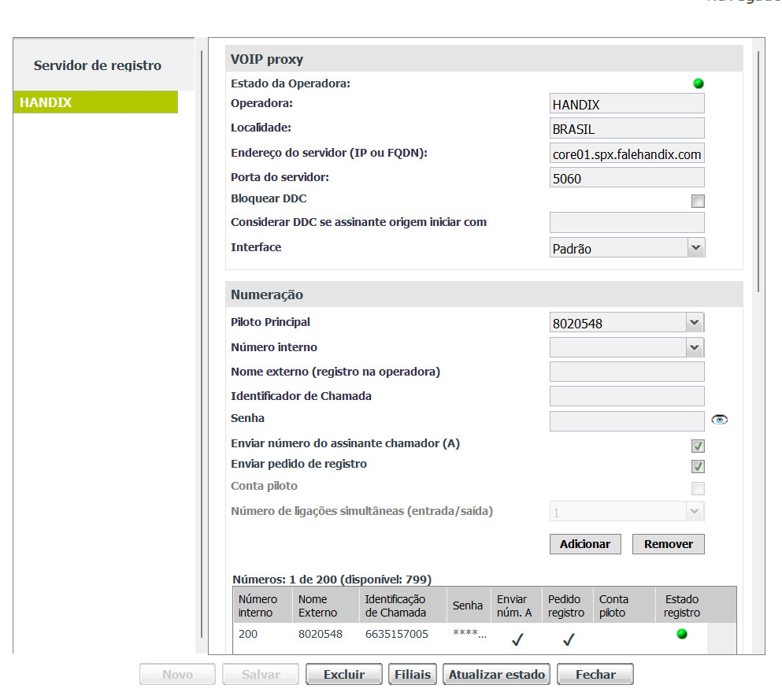The width and height of the screenshot is (782, 700).
Task: Click the main panel vertical scrollbar
Action: (758, 173)
